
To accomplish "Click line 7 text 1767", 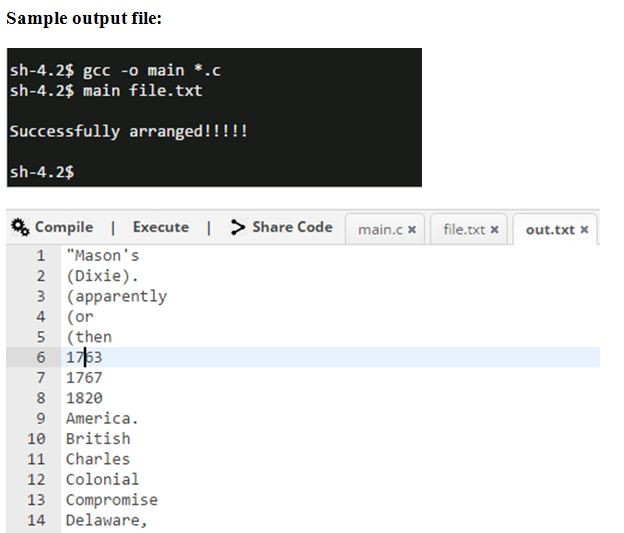I will pos(84,378).
